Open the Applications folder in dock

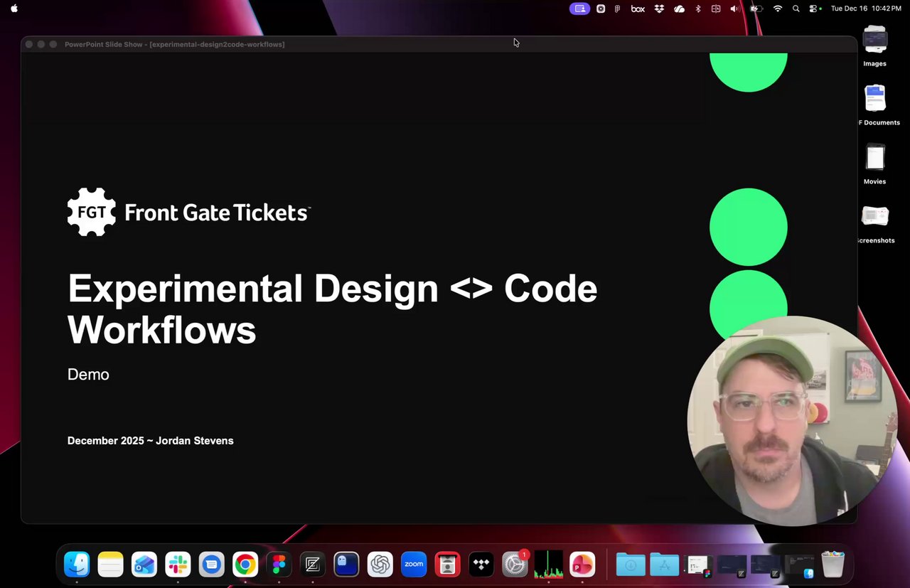664,565
